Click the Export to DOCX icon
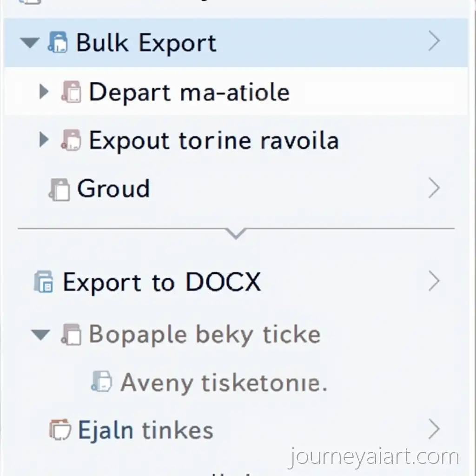The height and width of the screenshot is (476, 476). (x=44, y=282)
